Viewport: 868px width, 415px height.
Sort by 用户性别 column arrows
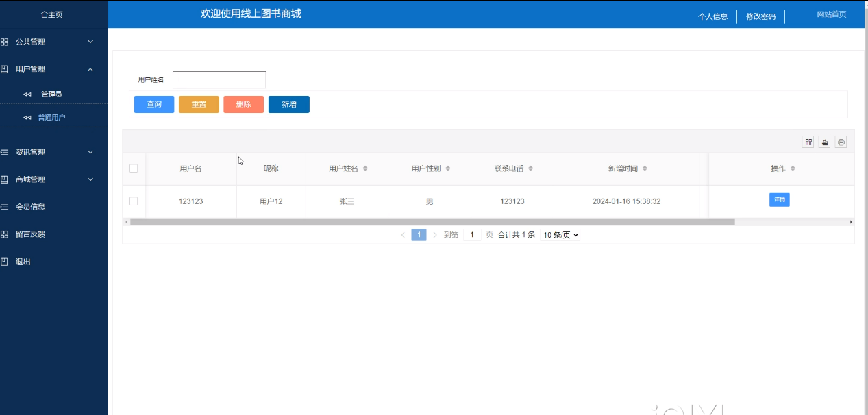pyautogui.click(x=447, y=168)
